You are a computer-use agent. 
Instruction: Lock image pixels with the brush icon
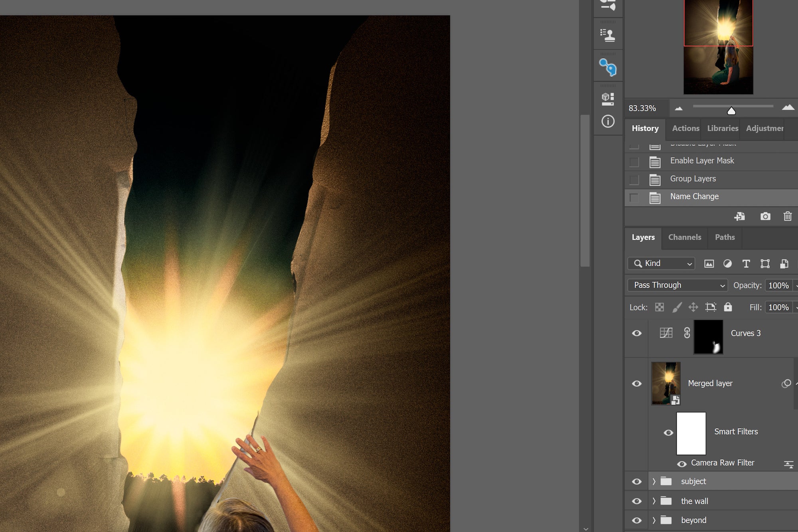pyautogui.click(x=677, y=307)
